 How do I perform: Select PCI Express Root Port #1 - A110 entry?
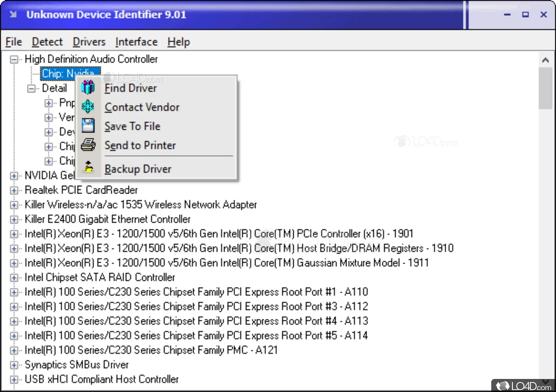point(196,292)
